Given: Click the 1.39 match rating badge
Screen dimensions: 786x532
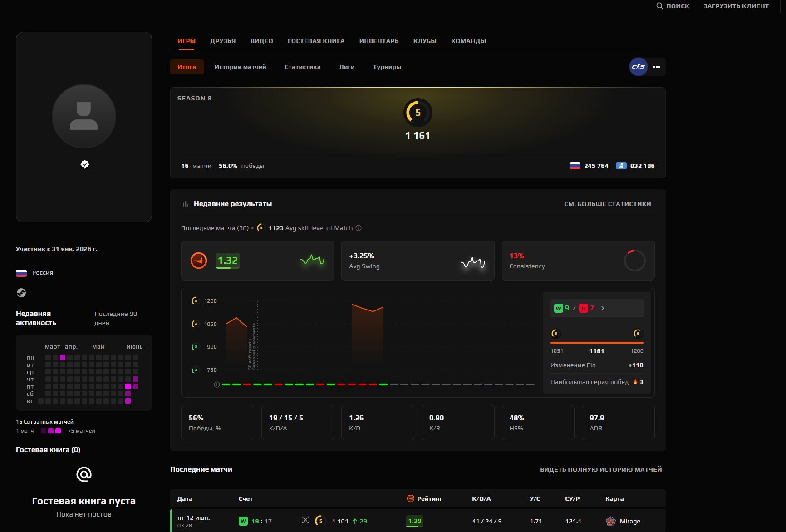Looking at the screenshot, I should tap(415, 521).
